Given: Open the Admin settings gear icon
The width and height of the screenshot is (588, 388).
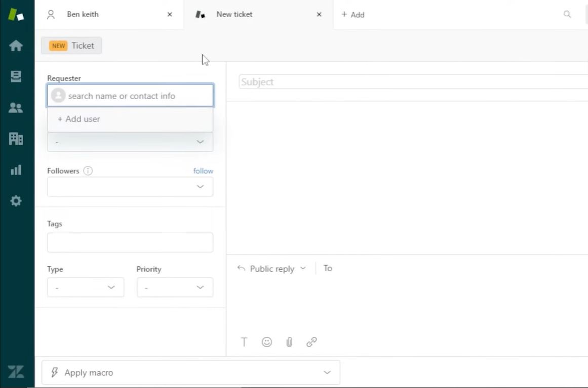Looking at the screenshot, I should [16, 201].
